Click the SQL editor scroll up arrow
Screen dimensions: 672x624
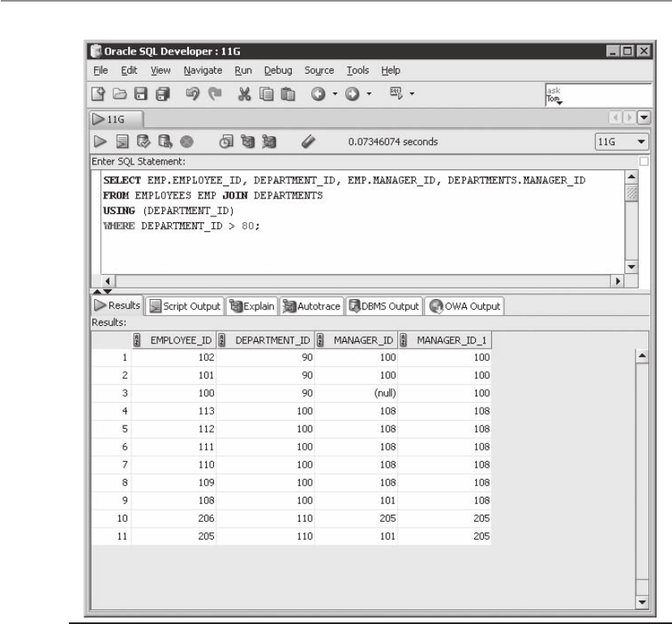point(631,177)
